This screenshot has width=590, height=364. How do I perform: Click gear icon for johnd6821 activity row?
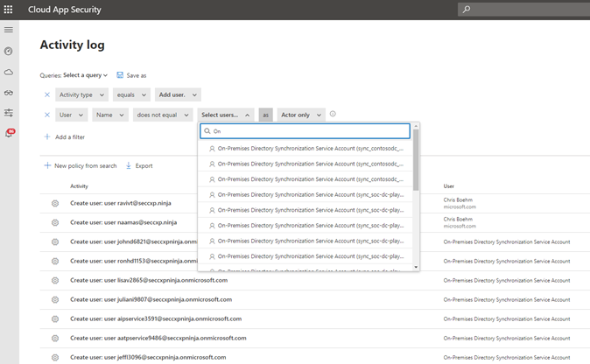coord(55,241)
